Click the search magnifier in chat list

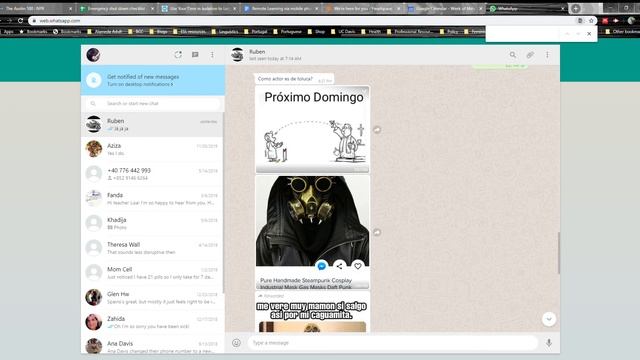(x=93, y=104)
